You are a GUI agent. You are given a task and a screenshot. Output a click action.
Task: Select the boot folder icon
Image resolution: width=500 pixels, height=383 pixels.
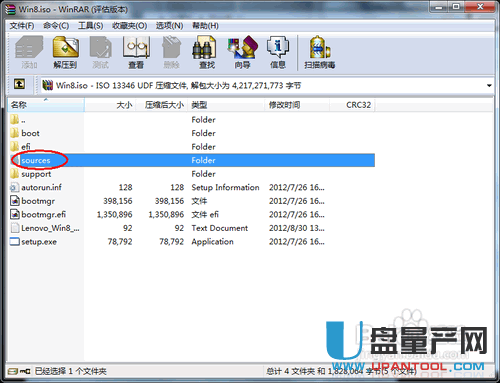point(15,133)
